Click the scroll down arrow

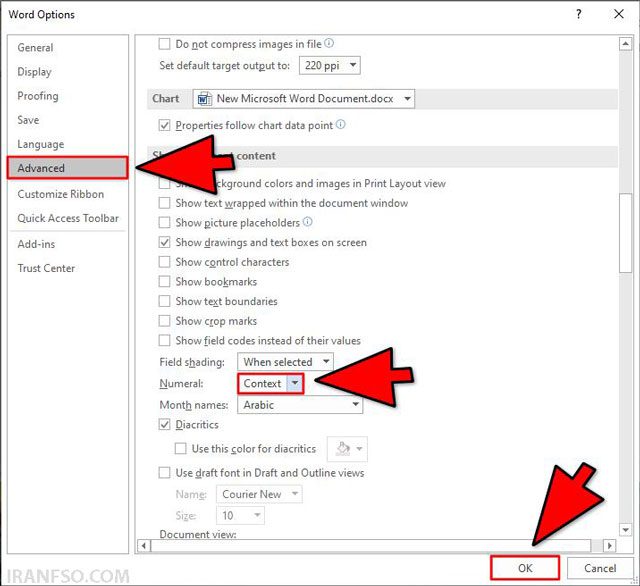[625, 530]
